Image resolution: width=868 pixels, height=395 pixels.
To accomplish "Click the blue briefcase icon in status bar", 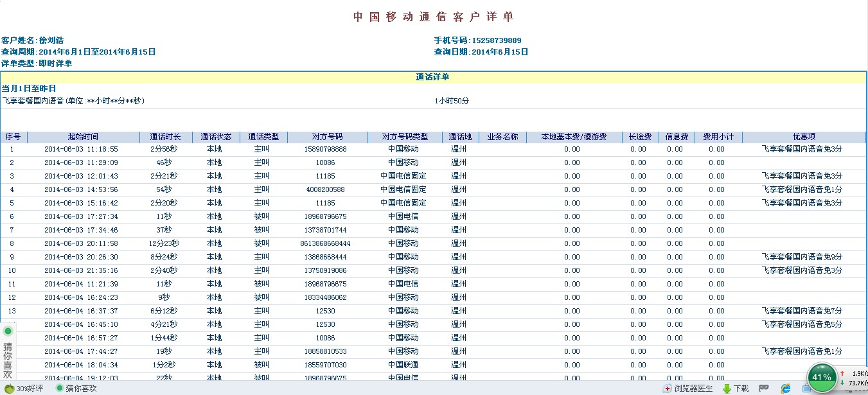I will click(806, 389).
